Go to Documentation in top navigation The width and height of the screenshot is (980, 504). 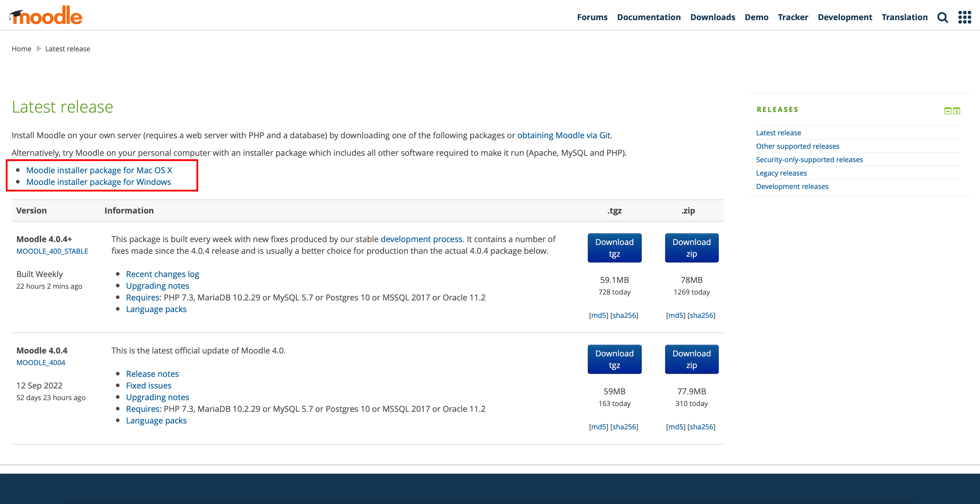[649, 17]
